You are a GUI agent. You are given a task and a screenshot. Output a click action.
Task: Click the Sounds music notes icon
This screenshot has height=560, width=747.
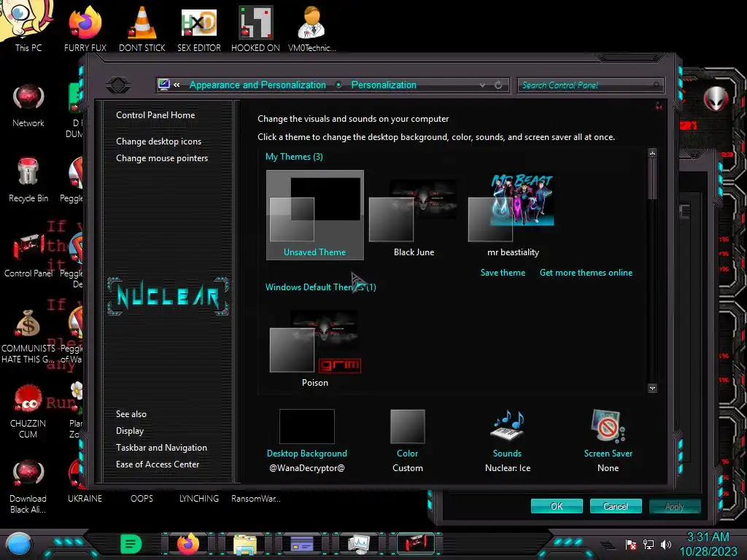coord(508,426)
